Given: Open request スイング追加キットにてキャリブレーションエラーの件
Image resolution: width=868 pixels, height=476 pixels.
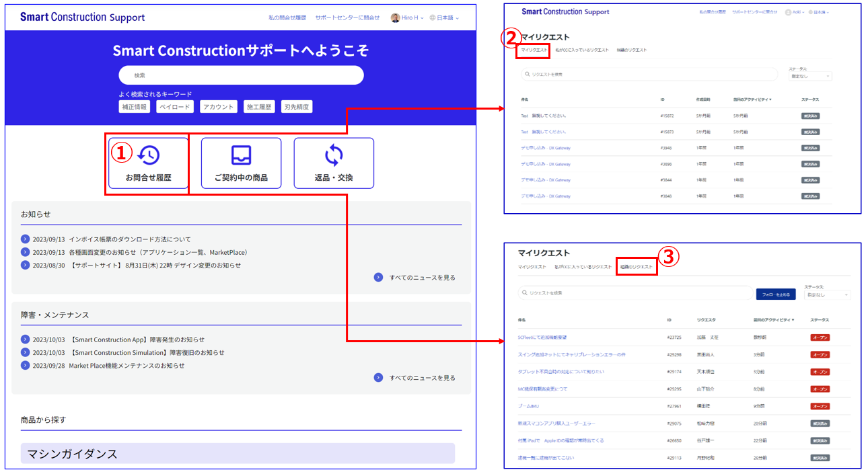Looking at the screenshot, I should coord(572,354).
